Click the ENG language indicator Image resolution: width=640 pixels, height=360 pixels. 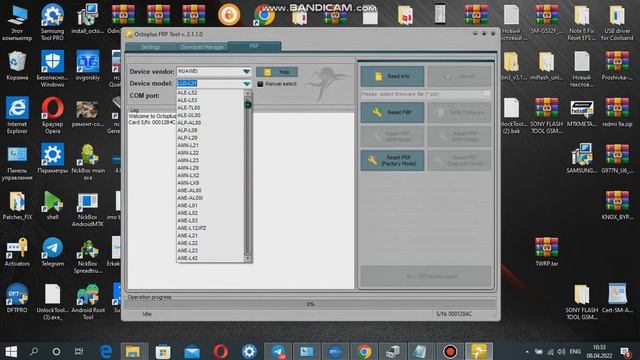click(575, 351)
